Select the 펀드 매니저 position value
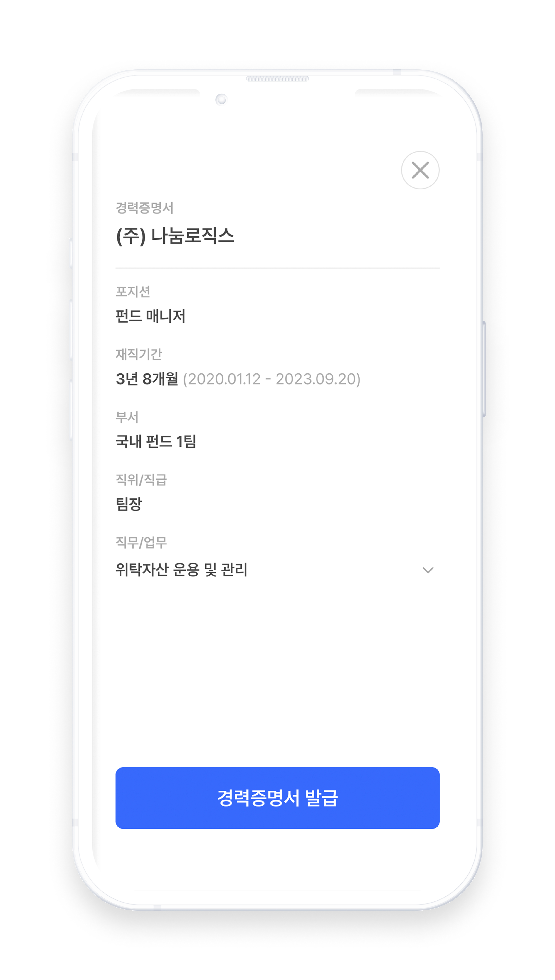 pos(151,316)
